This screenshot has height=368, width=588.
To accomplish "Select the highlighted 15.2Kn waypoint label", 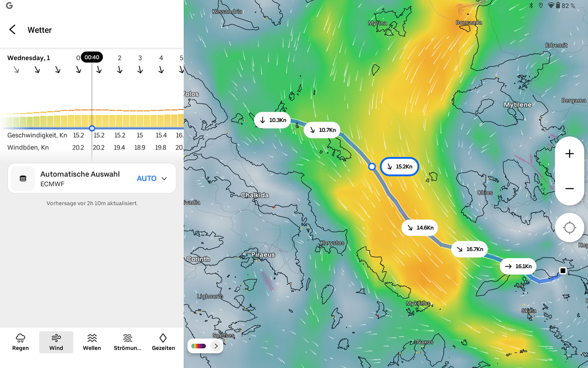I will coord(399,166).
